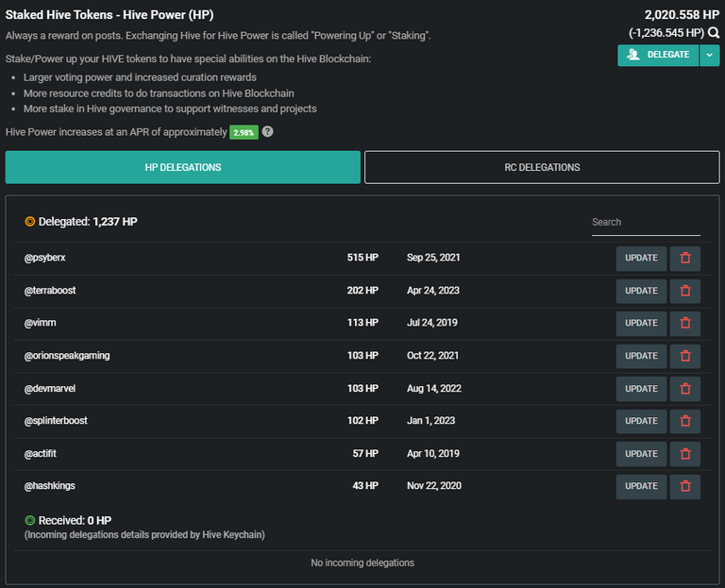Click the 515 HP amount
Image resolution: width=725 pixels, height=588 pixels.
coord(362,258)
